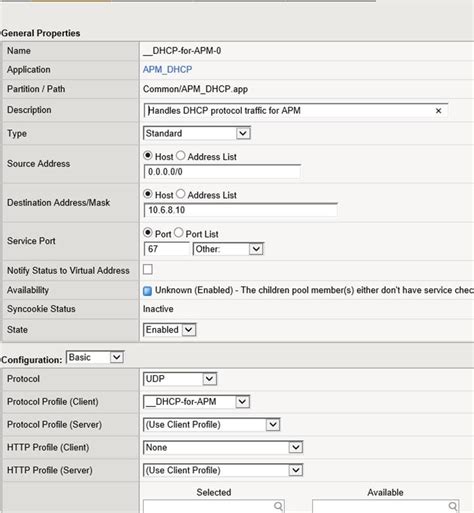Select Address List radio for Source Address
Screen dimensions: 474x513
click(180, 156)
